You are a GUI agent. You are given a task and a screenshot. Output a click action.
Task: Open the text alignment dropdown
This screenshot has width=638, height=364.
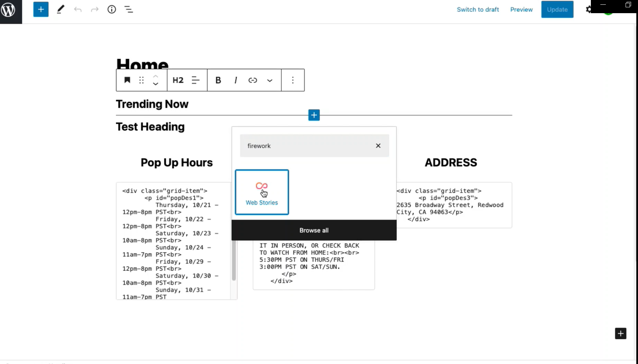196,80
